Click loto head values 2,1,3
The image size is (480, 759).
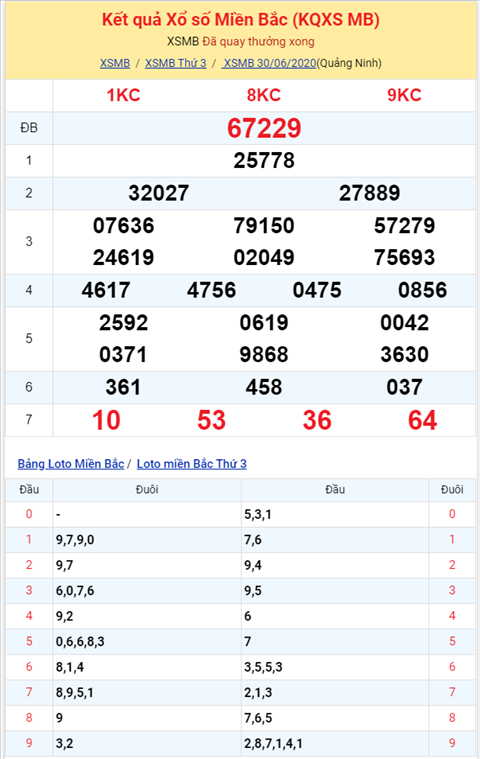(x=258, y=693)
